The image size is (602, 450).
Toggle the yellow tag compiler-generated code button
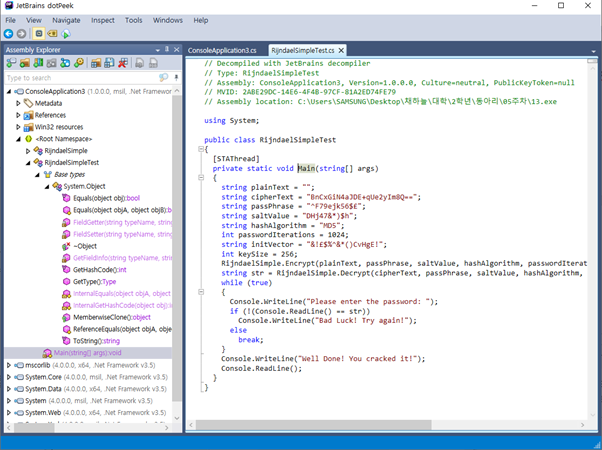pos(52,34)
